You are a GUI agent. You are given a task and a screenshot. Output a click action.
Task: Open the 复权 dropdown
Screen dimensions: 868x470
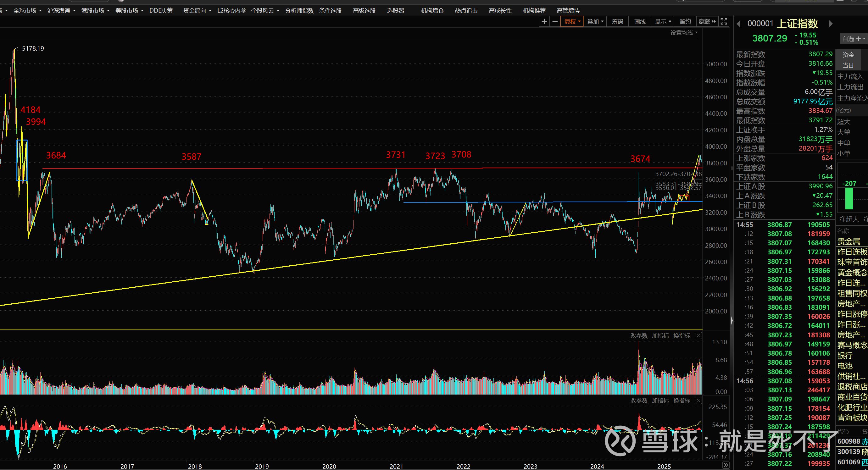tap(572, 22)
